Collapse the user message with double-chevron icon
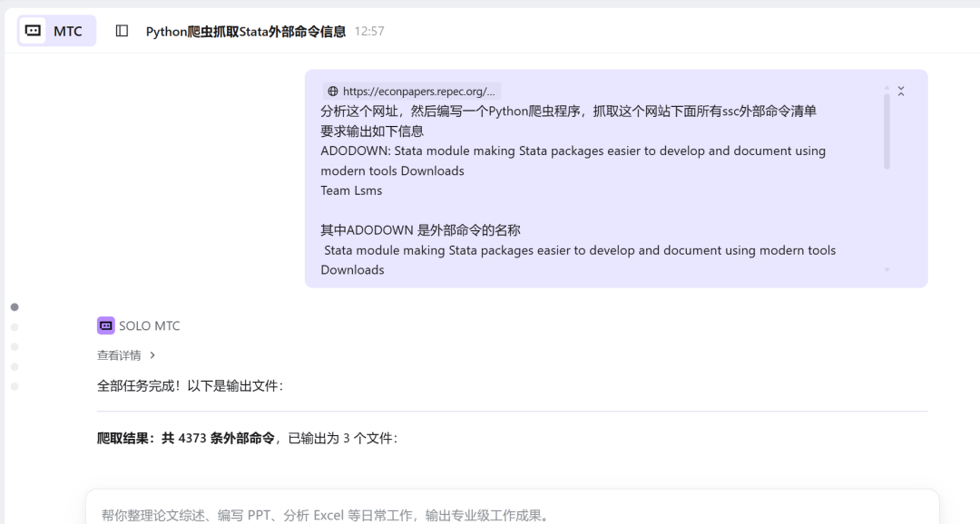Image resolution: width=980 pixels, height=524 pixels. (x=901, y=92)
